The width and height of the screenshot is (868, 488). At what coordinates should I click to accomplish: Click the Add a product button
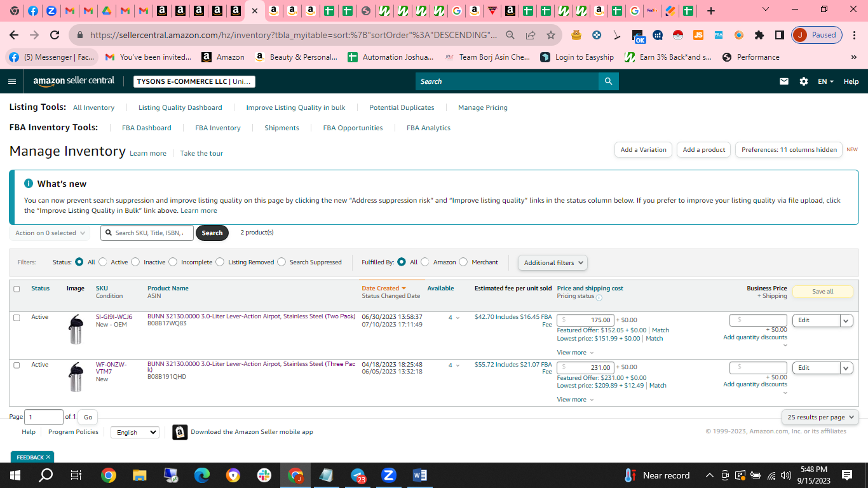pos(704,150)
